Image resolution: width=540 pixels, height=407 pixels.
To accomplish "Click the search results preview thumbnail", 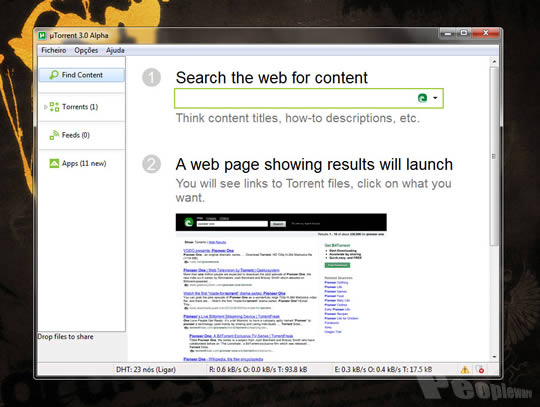I will pos(281,287).
